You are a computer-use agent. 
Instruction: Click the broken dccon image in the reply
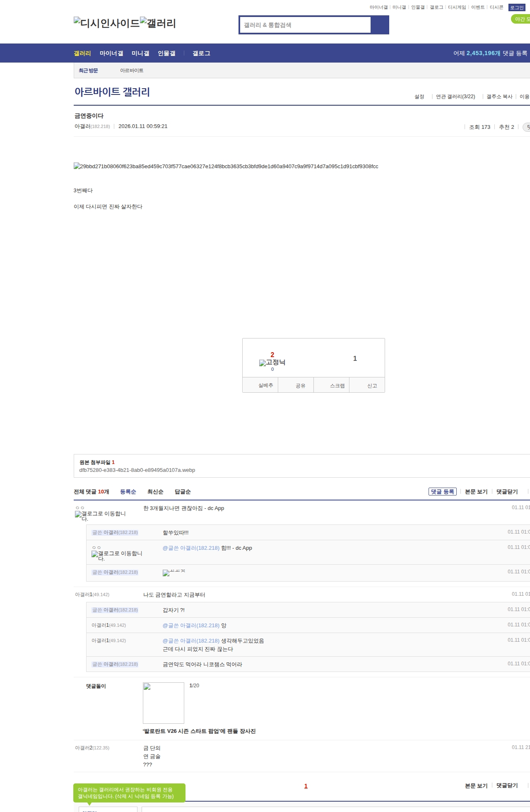pyautogui.click(x=174, y=573)
